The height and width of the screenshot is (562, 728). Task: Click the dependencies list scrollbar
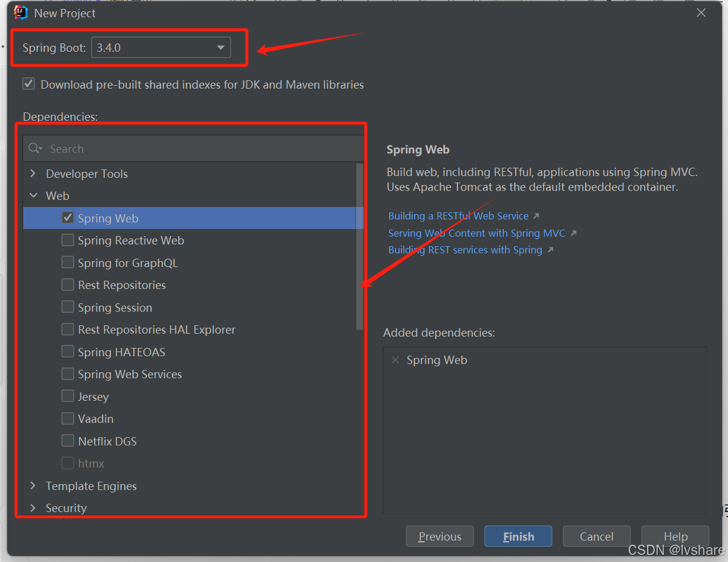pyautogui.click(x=359, y=246)
